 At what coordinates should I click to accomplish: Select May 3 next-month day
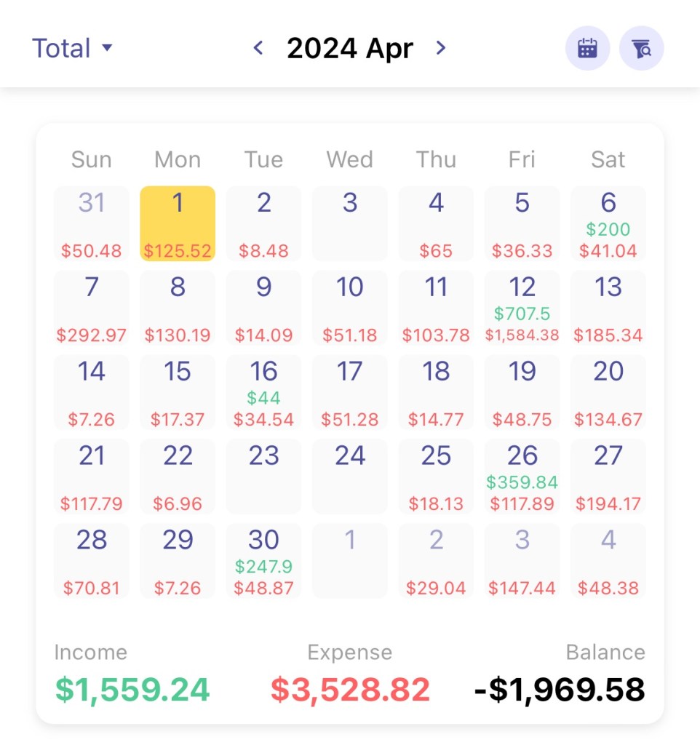[522, 561]
